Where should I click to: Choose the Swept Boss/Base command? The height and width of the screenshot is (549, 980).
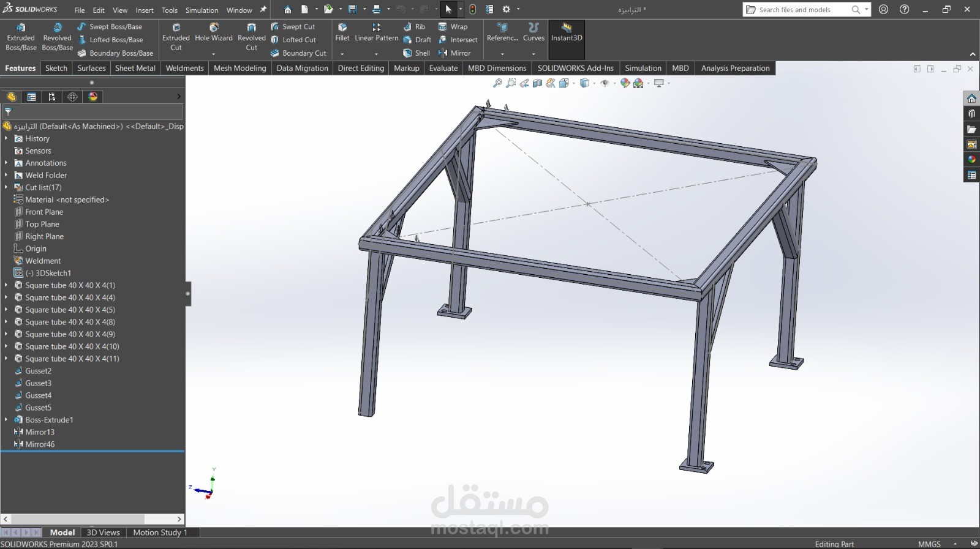click(109, 27)
